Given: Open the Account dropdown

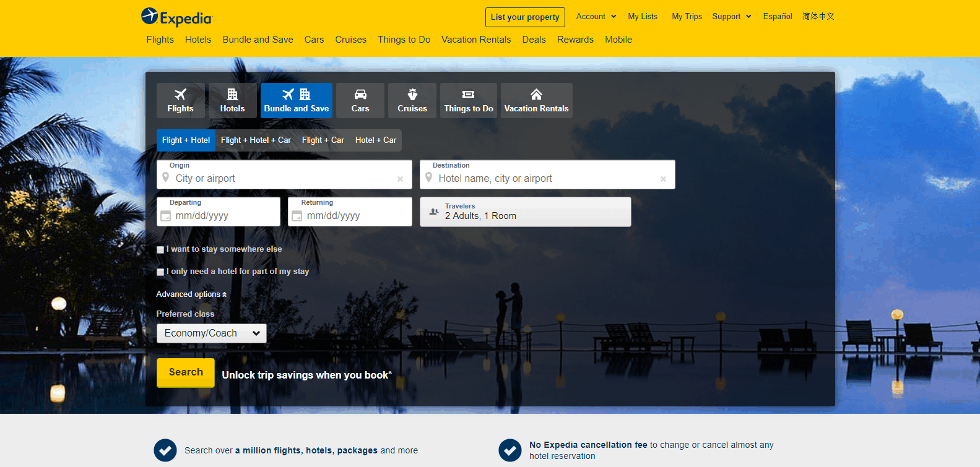Looking at the screenshot, I should tap(596, 17).
